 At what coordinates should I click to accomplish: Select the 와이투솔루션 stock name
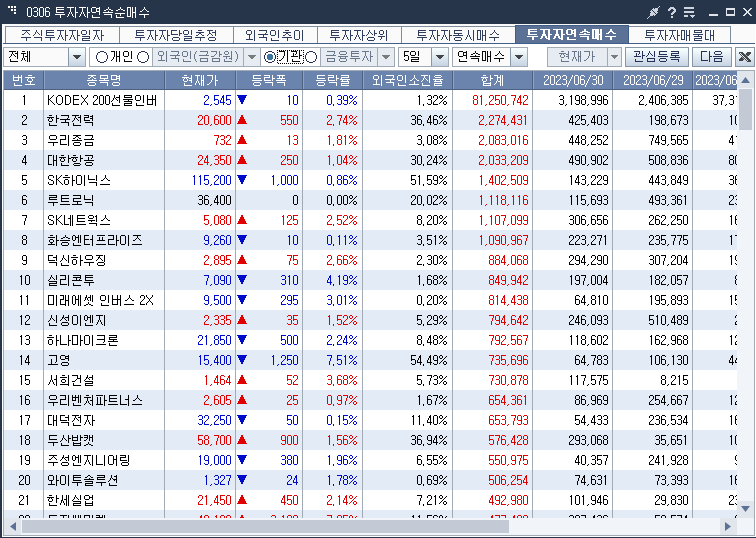click(82, 480)
